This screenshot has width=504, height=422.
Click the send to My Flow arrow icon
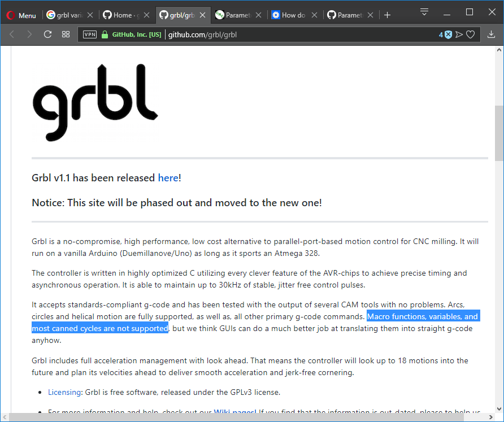tap(459, 34)
